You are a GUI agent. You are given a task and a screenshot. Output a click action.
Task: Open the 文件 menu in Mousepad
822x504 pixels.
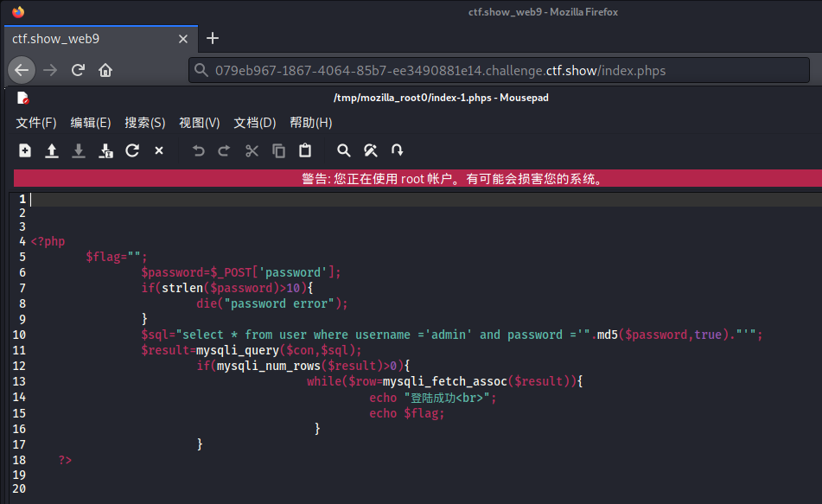(36, 123)
